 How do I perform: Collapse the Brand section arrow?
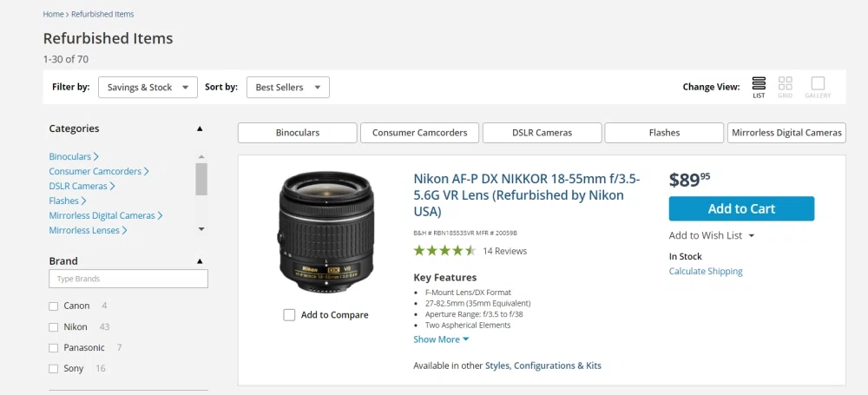coord(200,261)
